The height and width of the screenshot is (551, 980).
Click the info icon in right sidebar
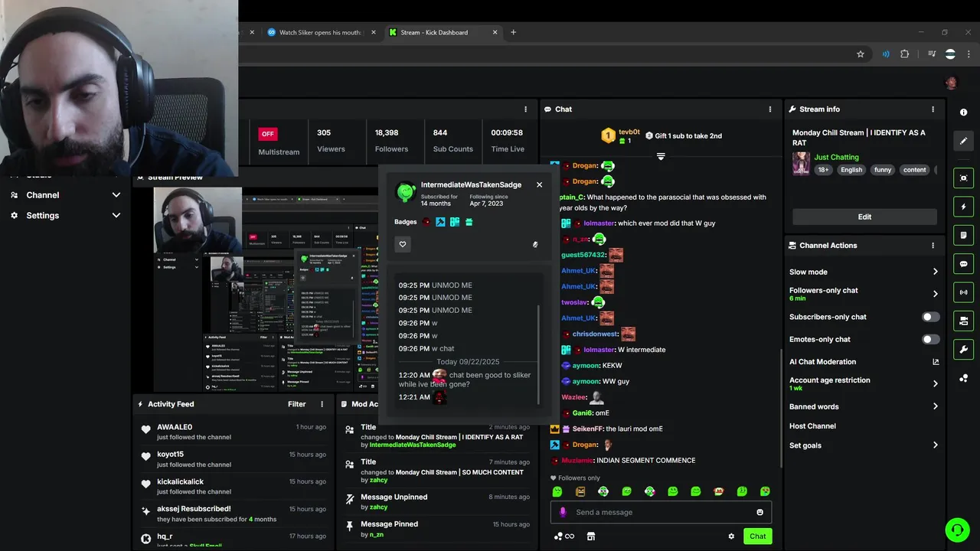[x=963, y=112]
